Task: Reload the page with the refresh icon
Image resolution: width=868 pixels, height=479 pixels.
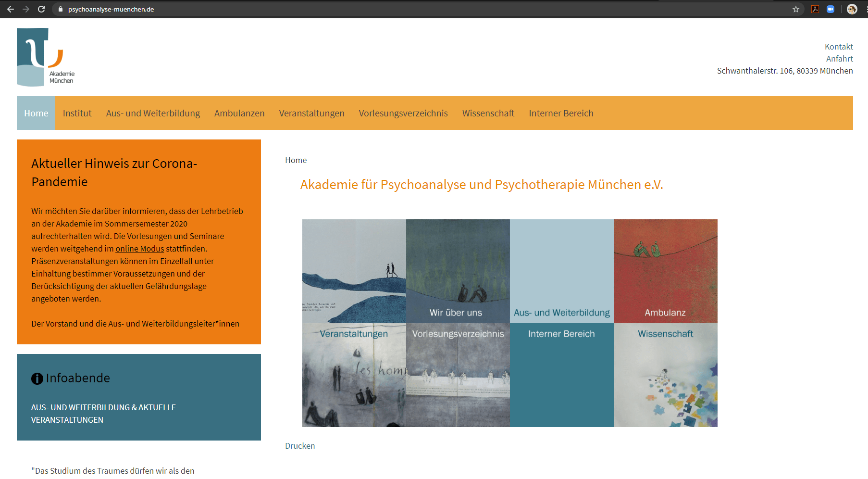Action: [41, 9]
